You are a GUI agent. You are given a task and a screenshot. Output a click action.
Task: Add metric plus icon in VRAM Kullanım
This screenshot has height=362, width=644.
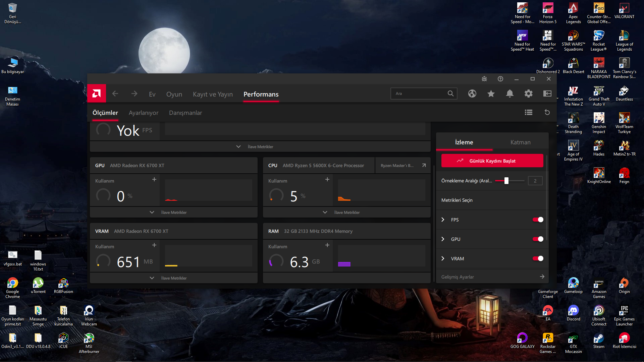(154, 245)
